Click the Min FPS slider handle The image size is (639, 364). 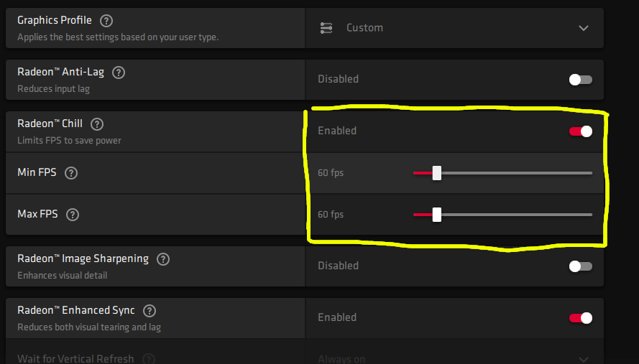(436, 173)
